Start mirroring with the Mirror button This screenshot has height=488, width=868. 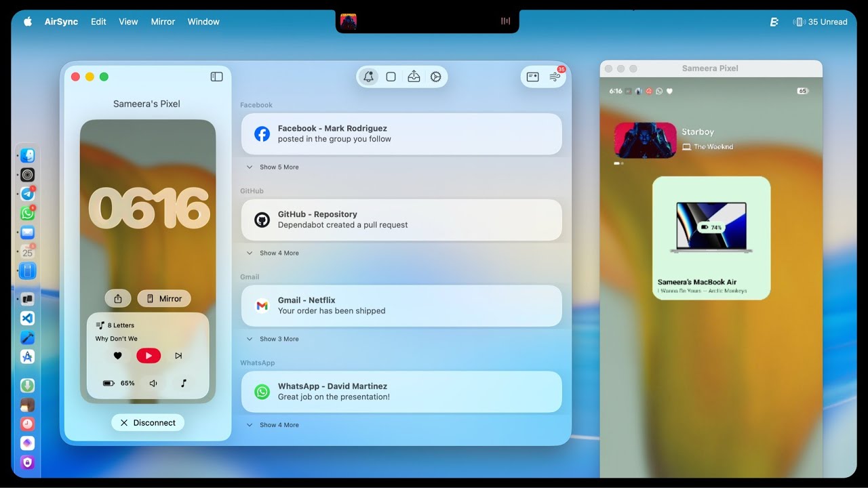164,298
